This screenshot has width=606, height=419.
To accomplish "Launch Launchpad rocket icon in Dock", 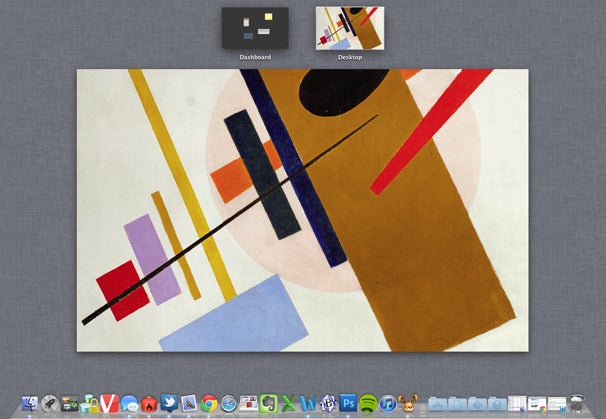I will (49, 404).
